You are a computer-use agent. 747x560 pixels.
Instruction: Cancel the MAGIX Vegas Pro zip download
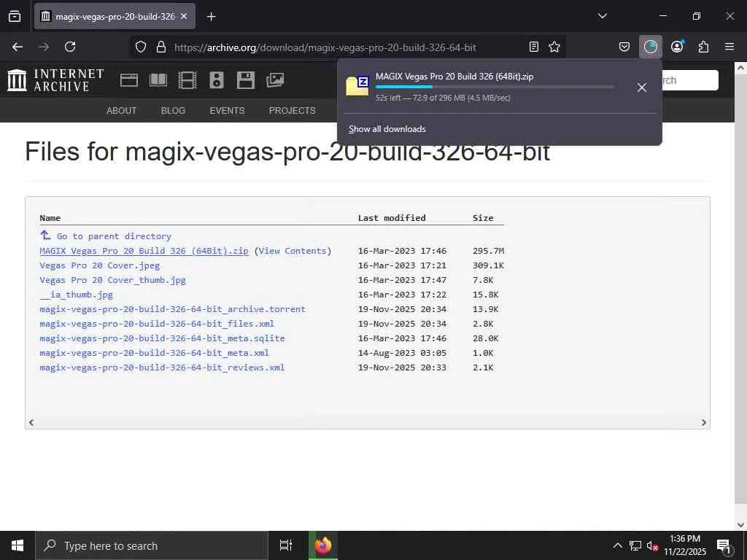coord(642,87)
